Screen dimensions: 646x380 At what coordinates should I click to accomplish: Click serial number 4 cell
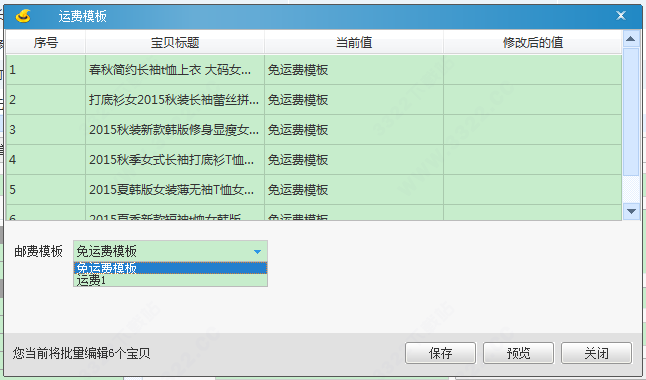46,160
